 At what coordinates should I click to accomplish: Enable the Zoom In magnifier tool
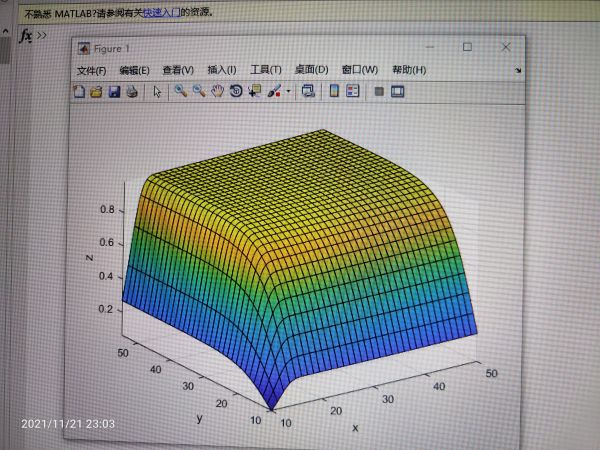pos(181,90)
